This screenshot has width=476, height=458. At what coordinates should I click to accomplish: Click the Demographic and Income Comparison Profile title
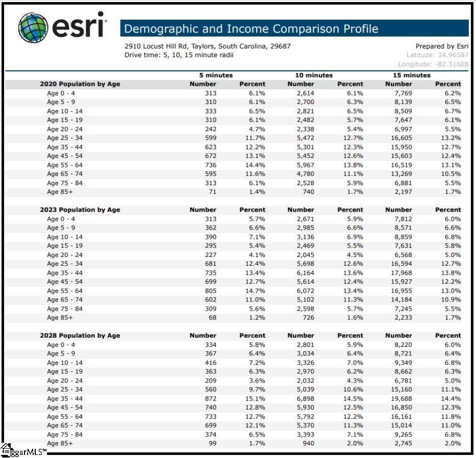click(x=251, y=29)
